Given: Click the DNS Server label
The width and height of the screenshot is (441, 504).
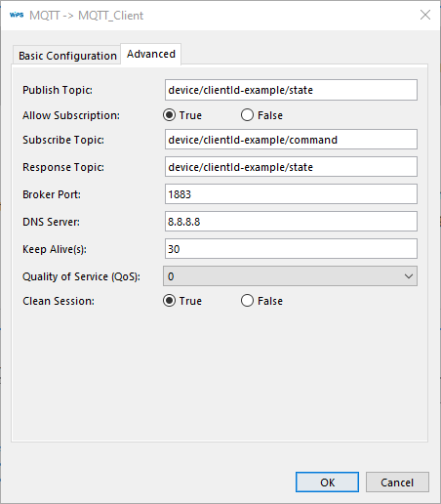Looking at the screenshot, I should [x=51, y=222].
